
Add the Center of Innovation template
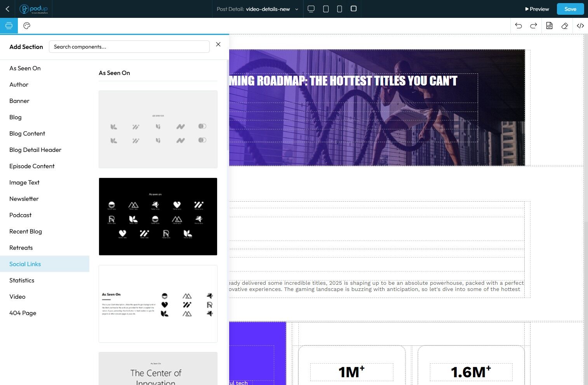(158, 369)
